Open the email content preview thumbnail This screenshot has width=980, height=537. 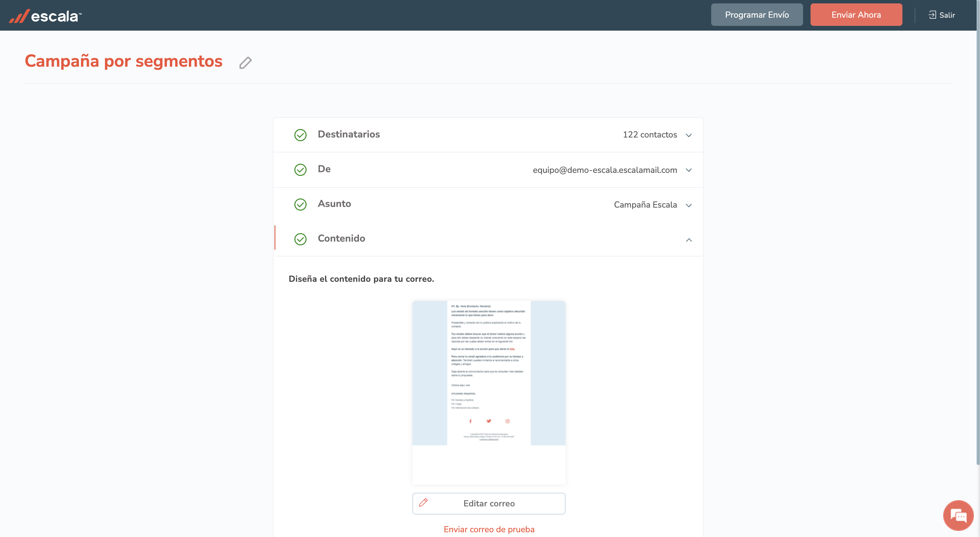click(x=489, y=392)
